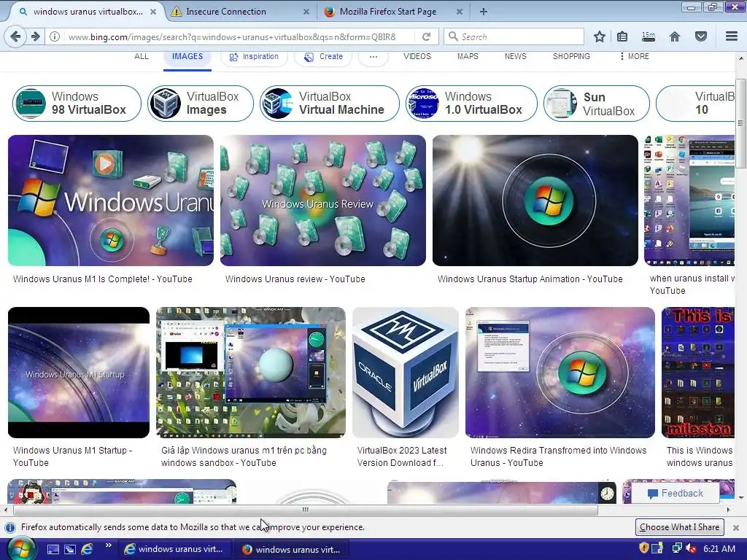Expand the MORE search options menu
The image size is (747, 560).
[x=635, y=56]
